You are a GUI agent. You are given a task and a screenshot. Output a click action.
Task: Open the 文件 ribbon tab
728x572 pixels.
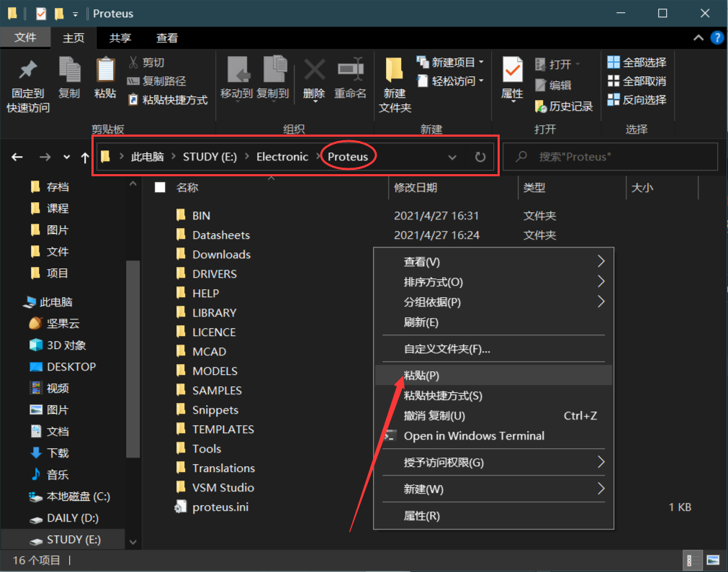25,37
